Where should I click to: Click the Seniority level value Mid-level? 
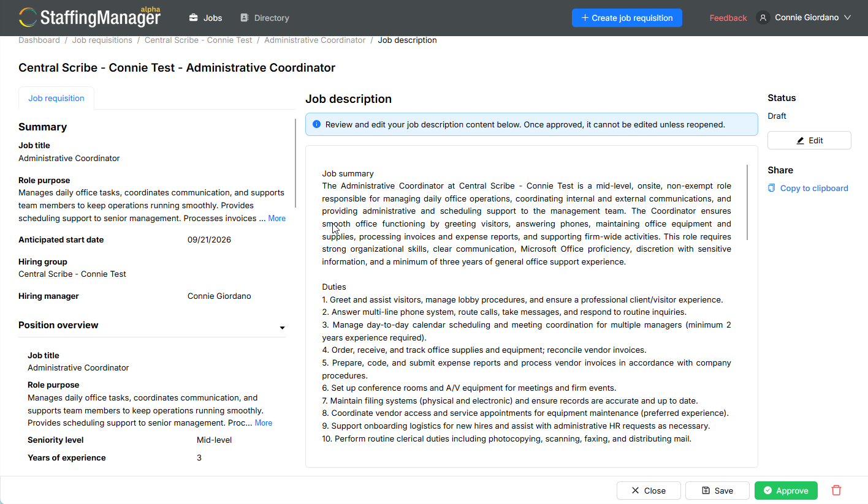214,440
